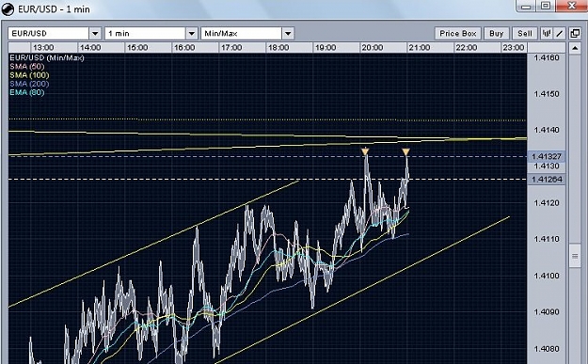Click the 1.41264 price label
This screenshot has height=364, width=588.
(x=547, y=180)
